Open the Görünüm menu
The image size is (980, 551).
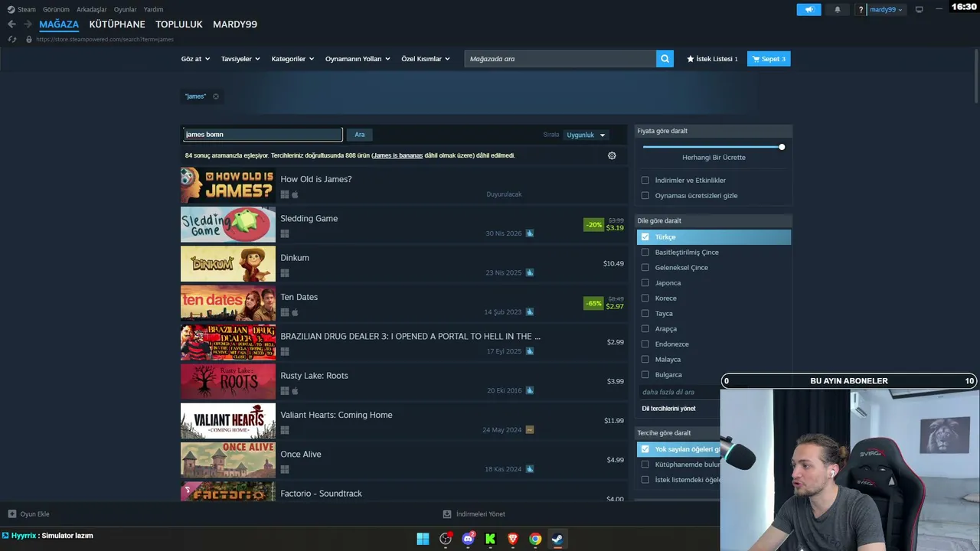pyautogui.click(x=56, y=9)
